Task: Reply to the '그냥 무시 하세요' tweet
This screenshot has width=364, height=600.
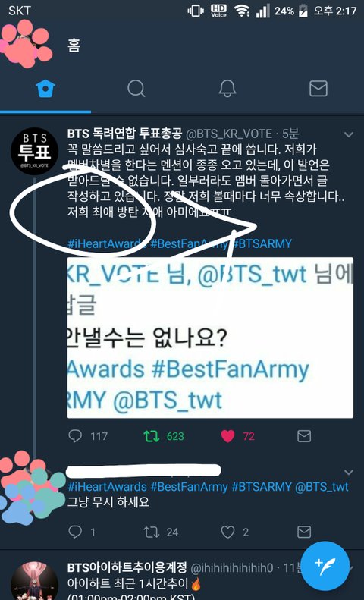Action: (x=75, y=532)
